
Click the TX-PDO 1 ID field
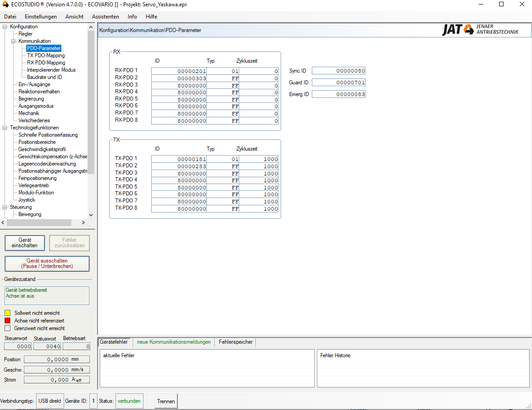tap(179, 159)
